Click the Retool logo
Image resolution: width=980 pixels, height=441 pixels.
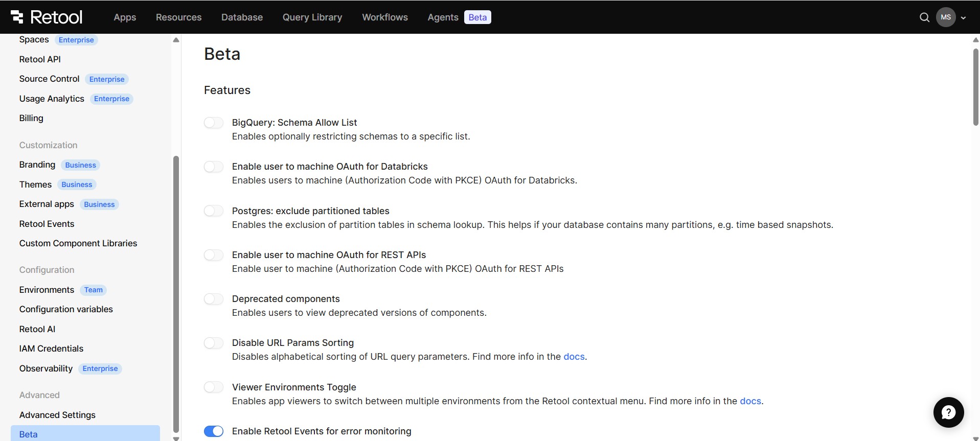(x=46, y=17)
